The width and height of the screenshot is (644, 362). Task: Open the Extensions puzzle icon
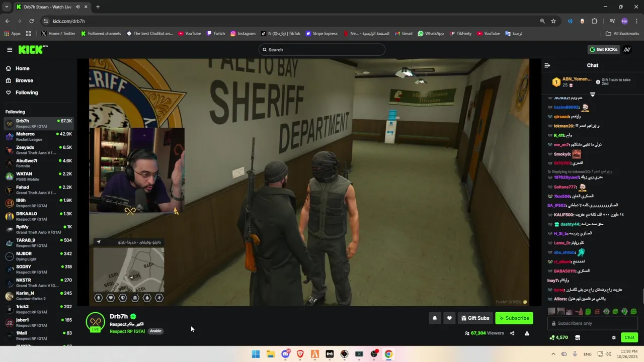point(595,21)
